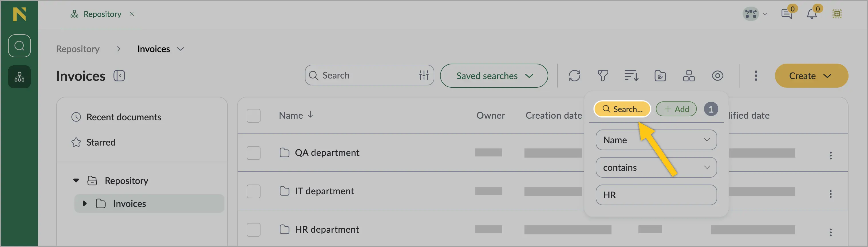Screen dimensions: 868x247
Task: Open the contains operator dropdown
Action: coord(656,167)
